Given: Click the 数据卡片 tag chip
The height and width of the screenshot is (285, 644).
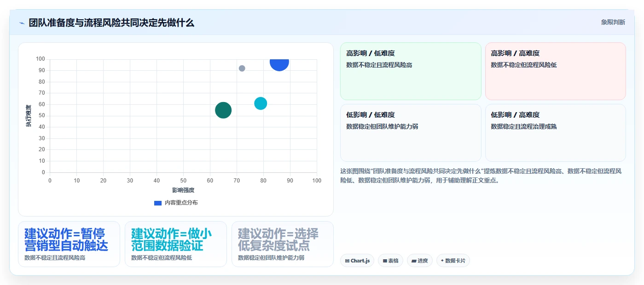Looking at the screenshot, I should (x=453, y=261).
